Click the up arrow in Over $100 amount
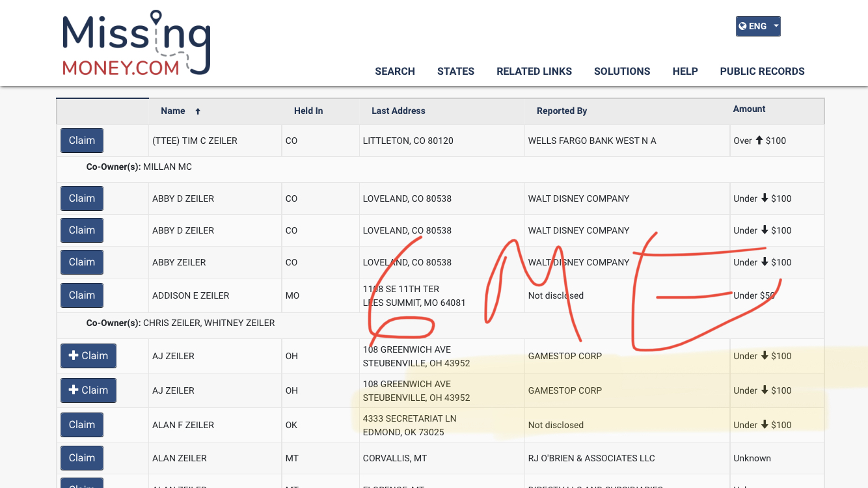 pyautogui.click(x=759, y=141)
